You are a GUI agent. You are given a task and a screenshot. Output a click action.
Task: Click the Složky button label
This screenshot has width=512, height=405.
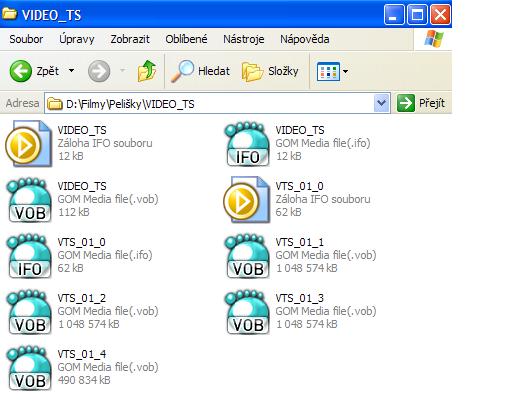(x=283, y=71)
